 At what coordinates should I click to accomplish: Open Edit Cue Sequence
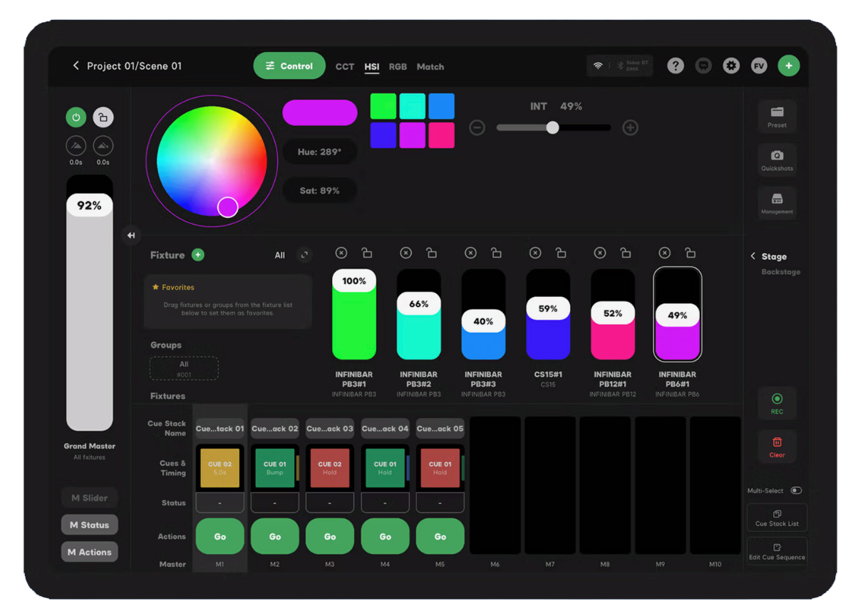(x=777, y=552)
